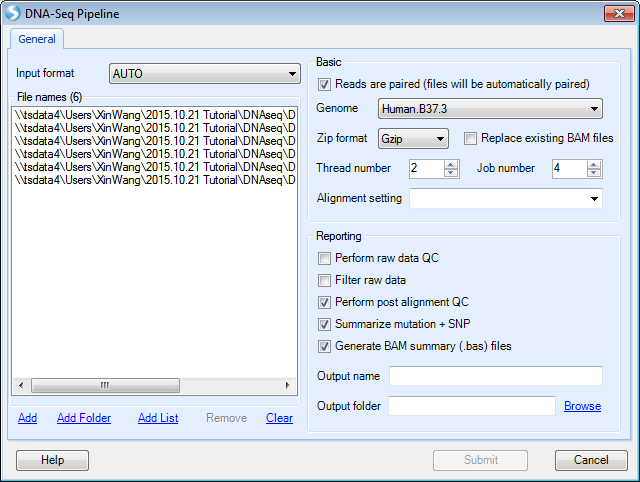Enable Perform raw data QC
This screenshot has height=482, width=640.
coord(324,258)
